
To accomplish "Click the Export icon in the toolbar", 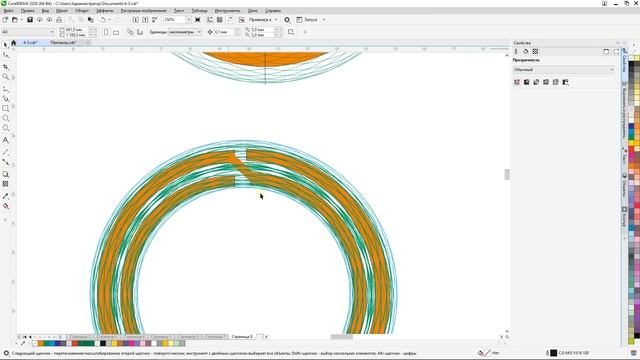I will point(145,20).
